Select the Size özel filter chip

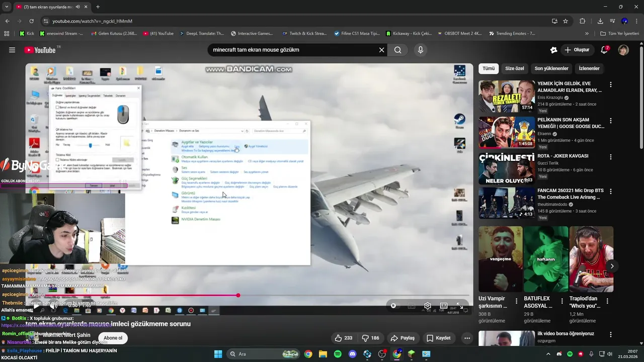pos(515,68)
